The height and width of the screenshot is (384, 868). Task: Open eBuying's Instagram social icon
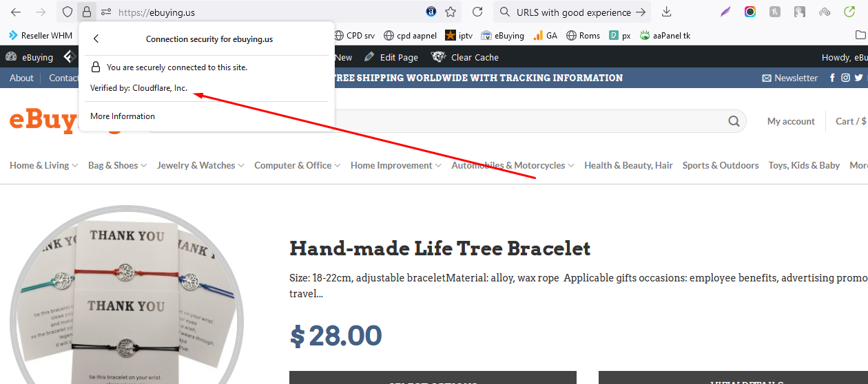coord(845,78)
